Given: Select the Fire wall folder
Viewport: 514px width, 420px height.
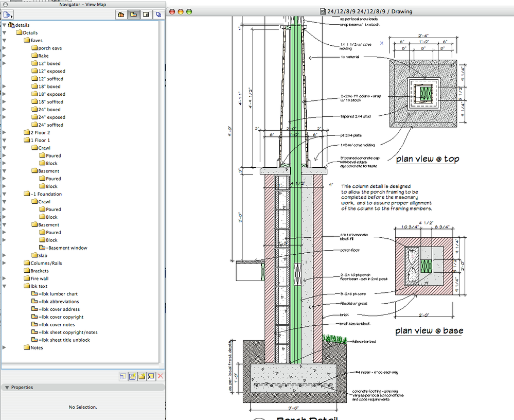Looking at the screenshot, I should [39, 278].
